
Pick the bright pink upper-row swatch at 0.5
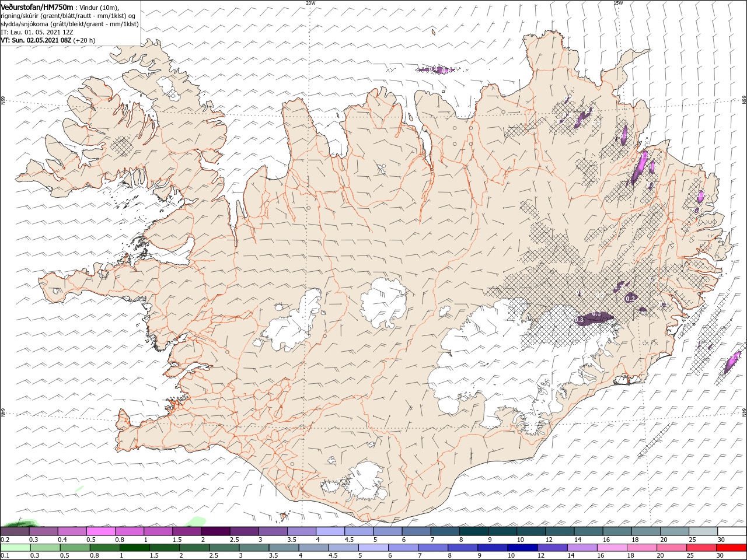(100, 531)
